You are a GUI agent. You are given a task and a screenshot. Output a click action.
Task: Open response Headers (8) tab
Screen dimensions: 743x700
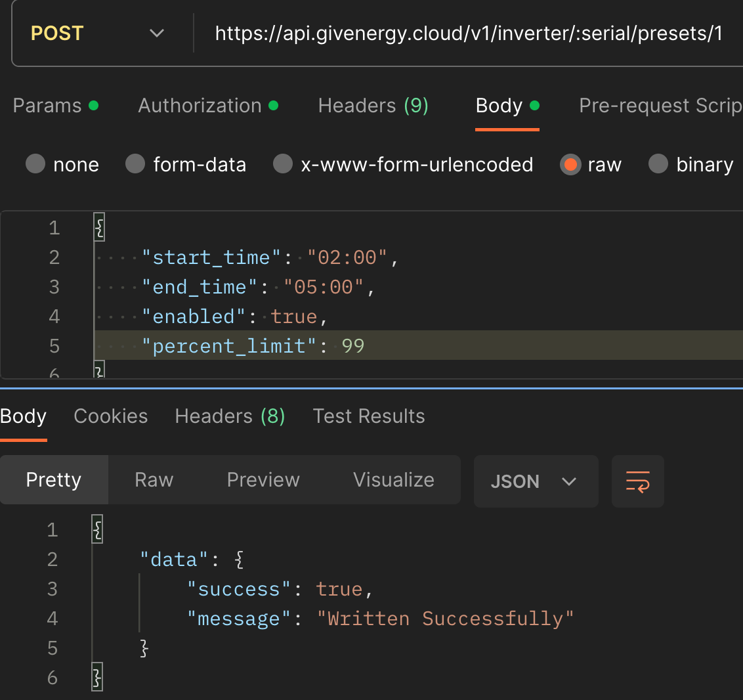[x=230, y=416]
